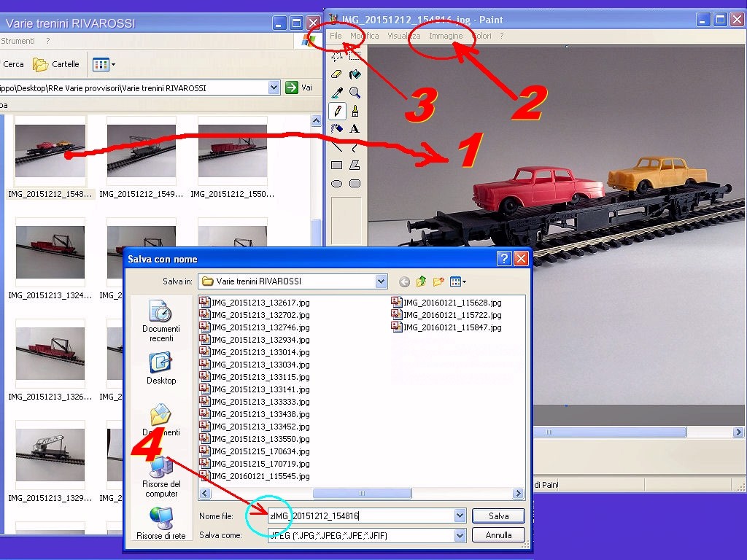Click the file list horizontal scrollbar thumb
The image size is (747, 560).
click(x=362, y=494)
